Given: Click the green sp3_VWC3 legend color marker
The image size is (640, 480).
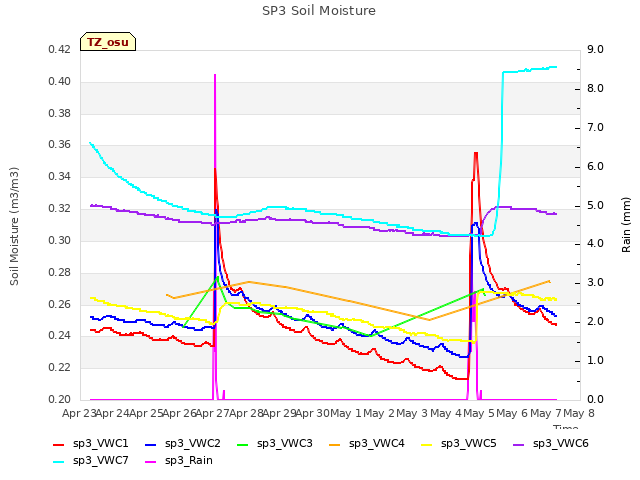Looking at the screenshot, I should [243, 444].
